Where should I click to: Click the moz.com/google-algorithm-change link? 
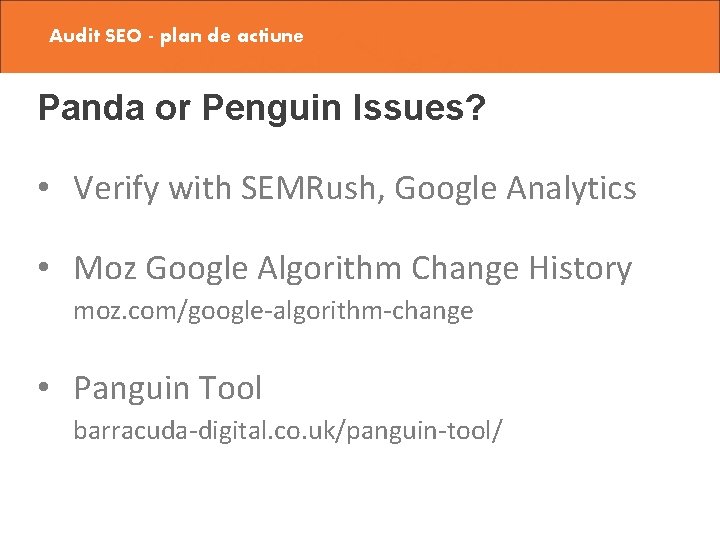[273, 311]
